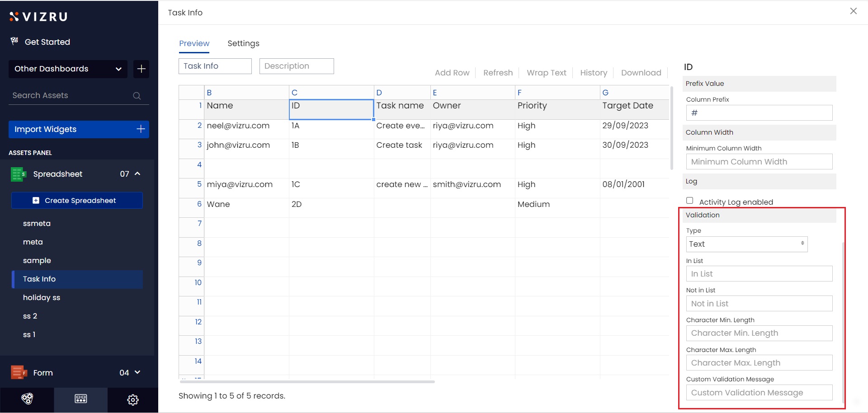Open the dashboard grid icon in bottom bar
868x413 pixels.
pyautogui.click(x=81, y=399)
